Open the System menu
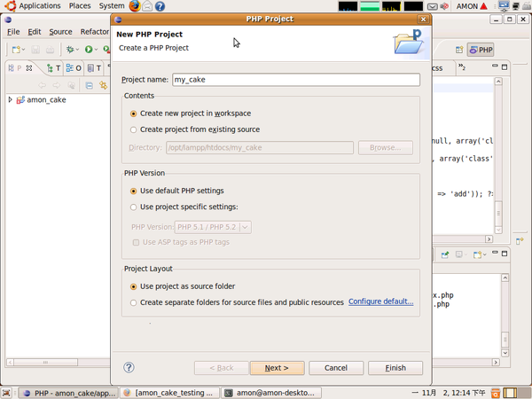The width and height of the screenshot is (532, 399). pos(112,6)
